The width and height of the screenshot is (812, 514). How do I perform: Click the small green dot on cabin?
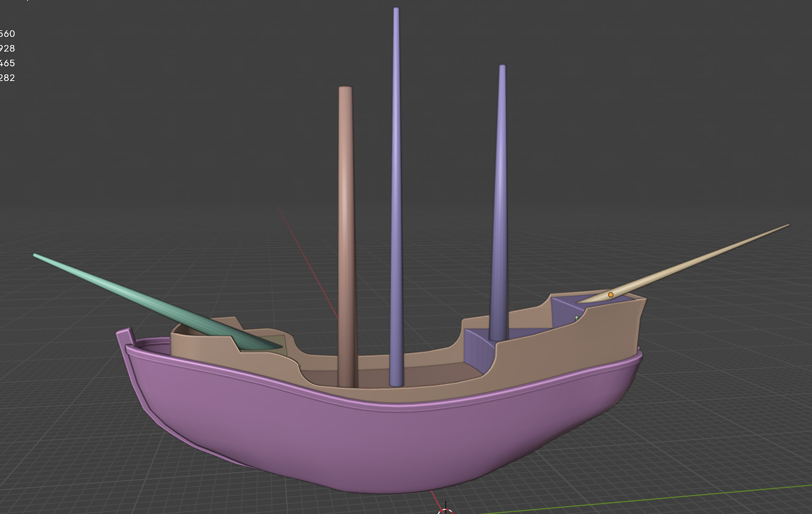tap(576, 317)
